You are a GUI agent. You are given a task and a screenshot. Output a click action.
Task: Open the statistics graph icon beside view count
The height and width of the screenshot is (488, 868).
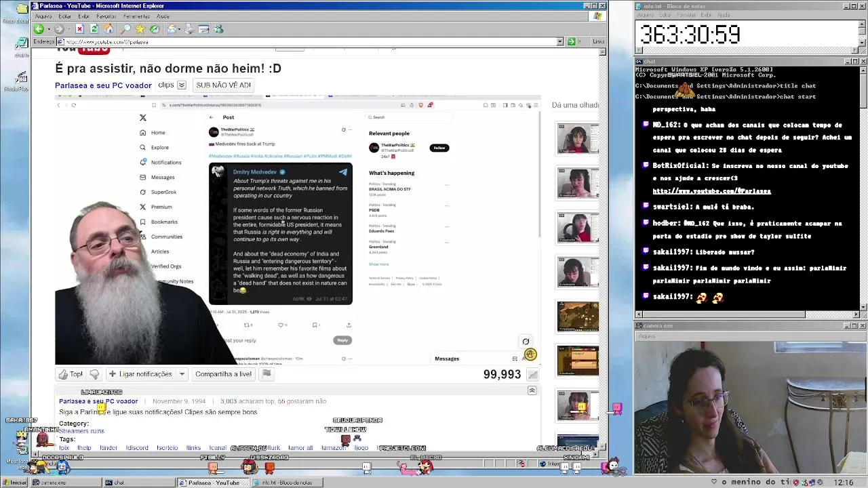533,375
